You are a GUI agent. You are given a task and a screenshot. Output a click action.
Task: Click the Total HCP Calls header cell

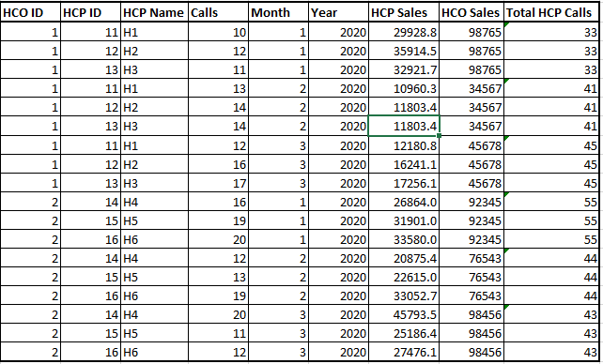[x=551, y=13]
